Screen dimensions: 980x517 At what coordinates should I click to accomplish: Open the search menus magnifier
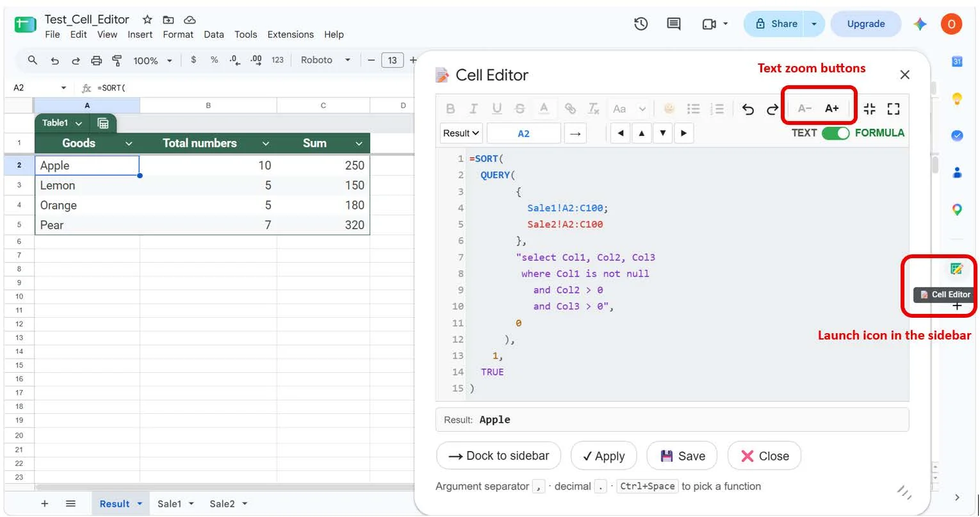point(33,60)
